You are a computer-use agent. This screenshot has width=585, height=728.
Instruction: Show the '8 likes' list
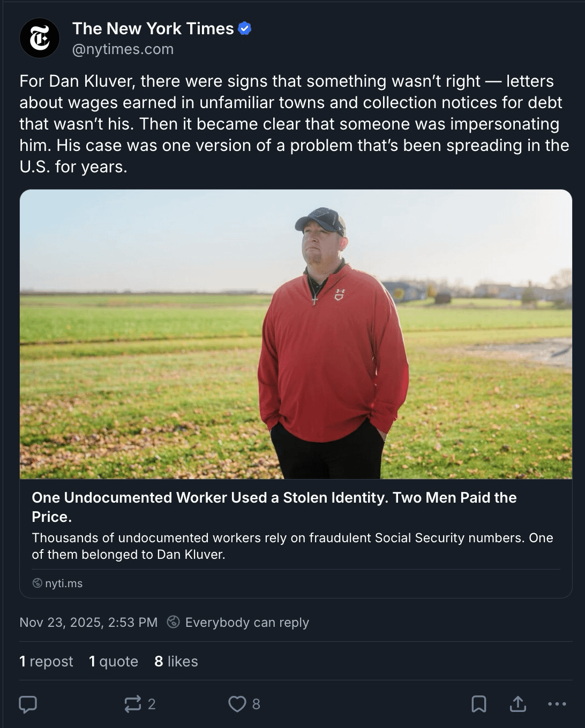tap(176, 661)
